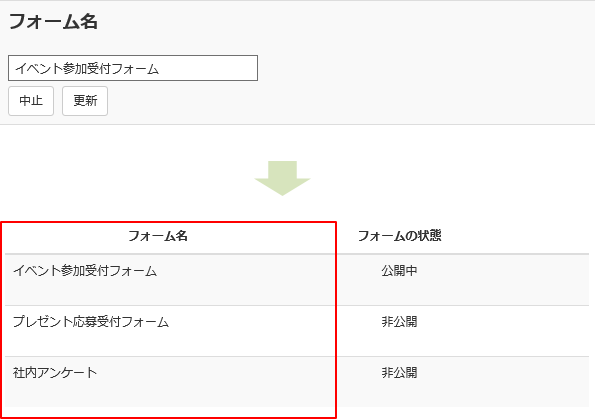Screen dimensions: 595x419
Task: Click the green downward arrow graphic
Action: coord(282,178)
